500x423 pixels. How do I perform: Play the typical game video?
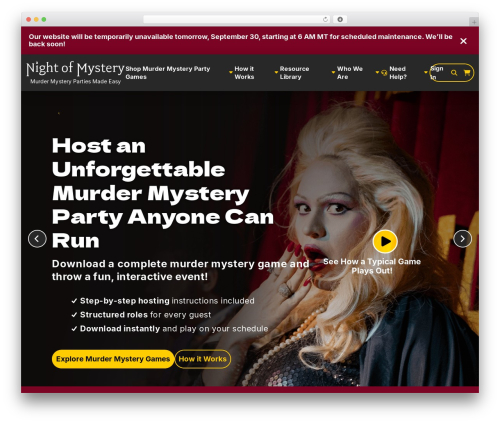coord(385,241)
